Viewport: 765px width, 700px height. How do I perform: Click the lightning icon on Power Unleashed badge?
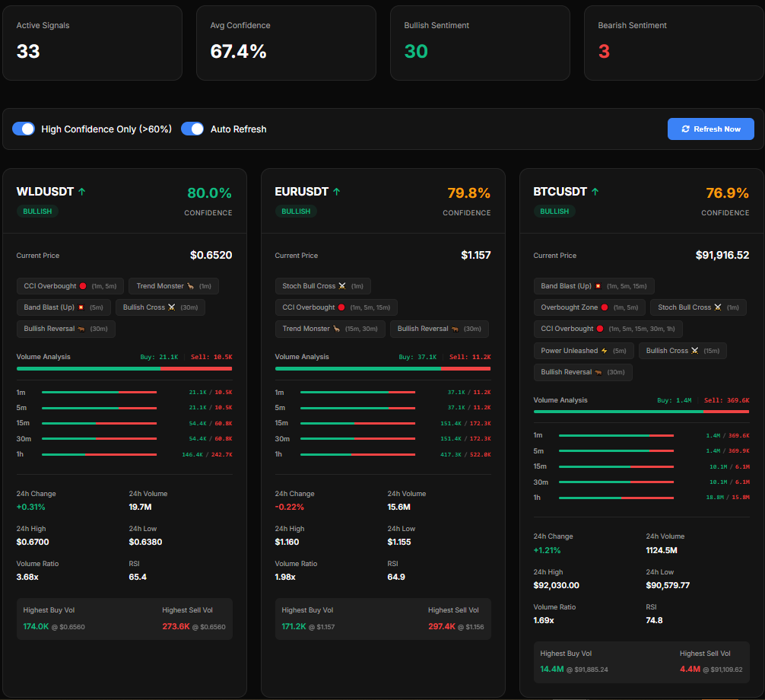coord(604,351)
